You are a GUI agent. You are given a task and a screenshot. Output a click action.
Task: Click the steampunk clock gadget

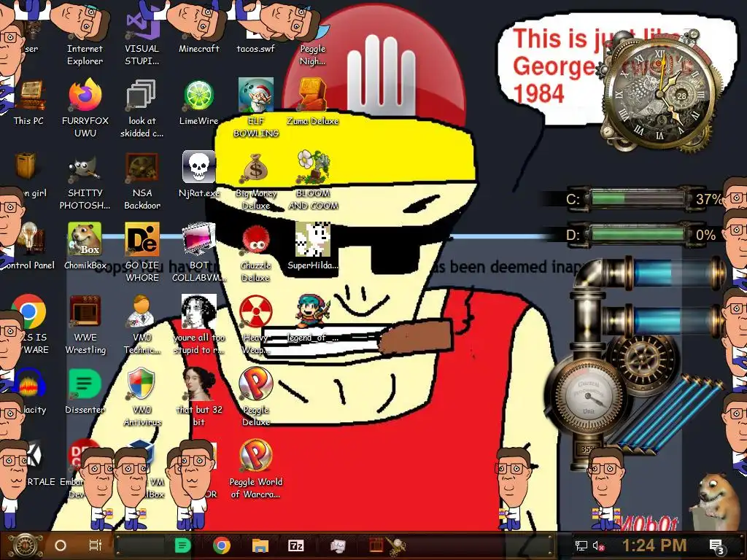pos(659,94)
